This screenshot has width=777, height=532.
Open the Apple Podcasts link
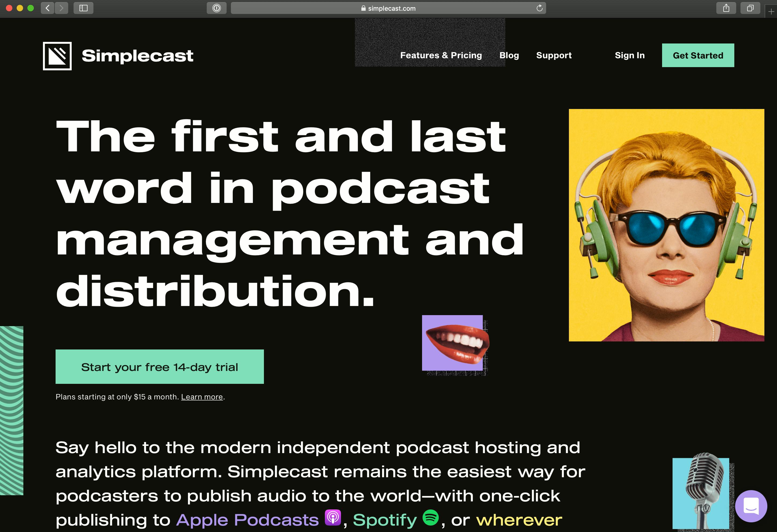coord(247,520)
